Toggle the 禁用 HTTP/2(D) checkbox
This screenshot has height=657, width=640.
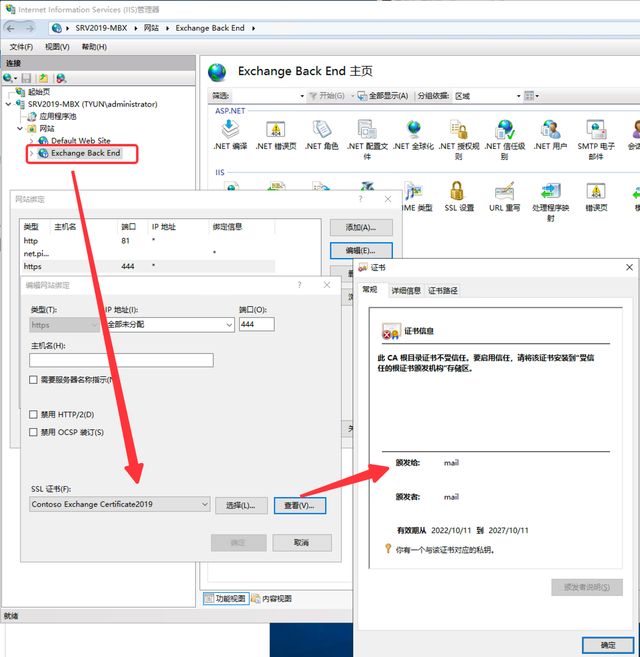[33, 414]
